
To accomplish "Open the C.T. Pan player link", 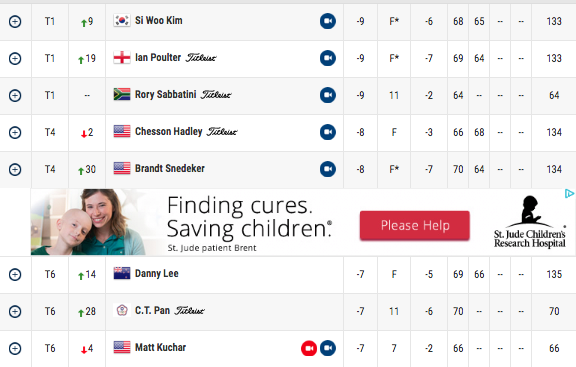I will coord(152,311).
